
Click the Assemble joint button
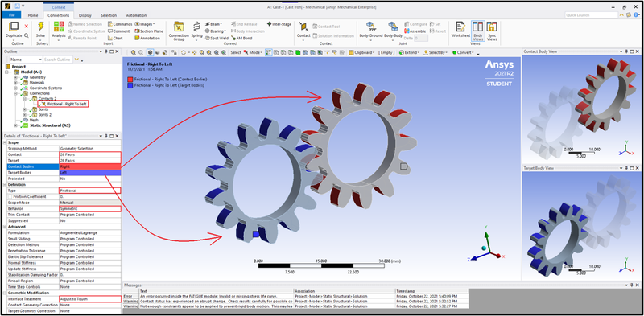click(415, 31)
